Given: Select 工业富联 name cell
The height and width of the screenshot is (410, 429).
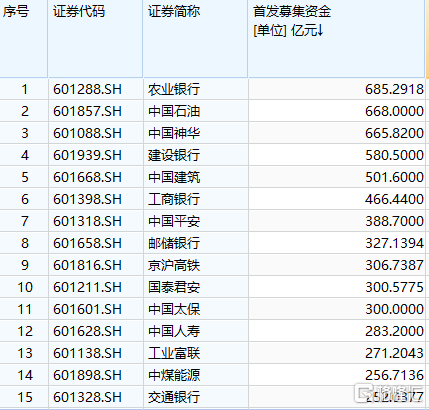Looking at the screenshot, I should [x=196, y=353].
